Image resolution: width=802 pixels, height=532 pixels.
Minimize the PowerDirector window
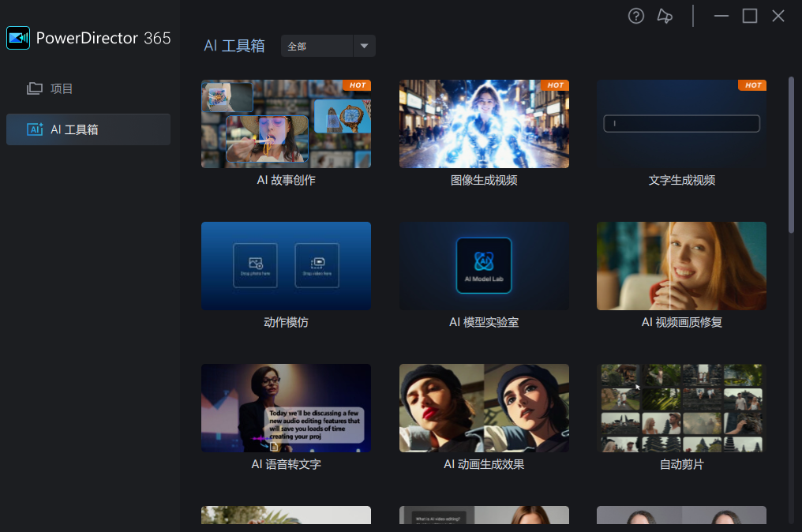tap(721, 17)
